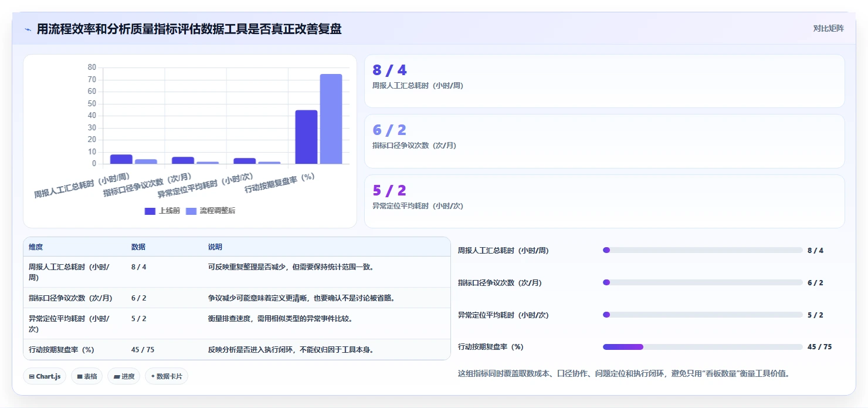Click the 流程调整后 bar for 行动按期复盘率
The width and height of the screenshot is (868, 408).
pyautogui.click(x=331, y=119)
